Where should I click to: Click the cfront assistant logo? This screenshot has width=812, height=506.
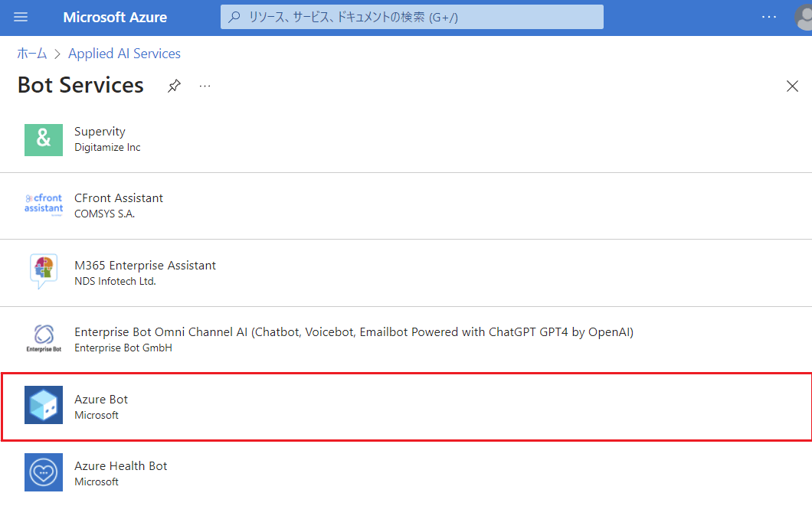pyautogui.click(x=44, y=204)
